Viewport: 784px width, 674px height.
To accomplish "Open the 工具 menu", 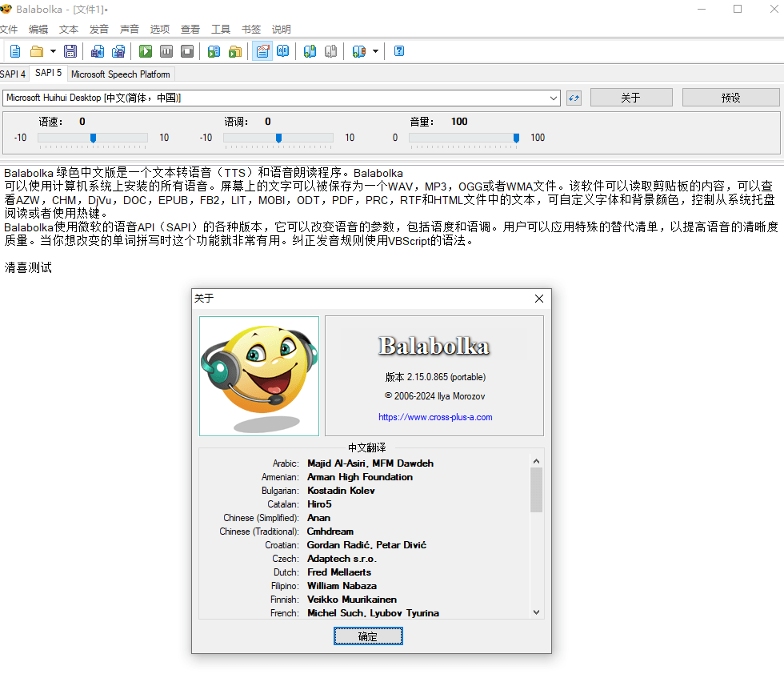I will point(221,29).
